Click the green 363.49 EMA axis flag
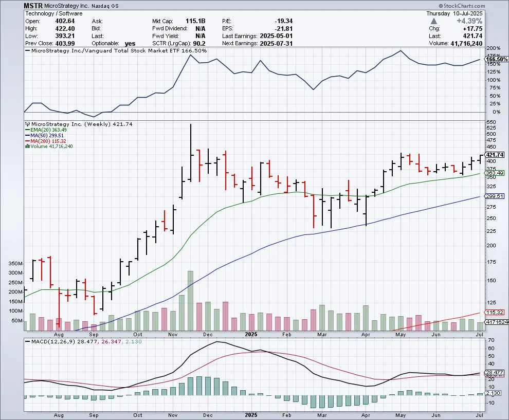 [x=495, y=173]
